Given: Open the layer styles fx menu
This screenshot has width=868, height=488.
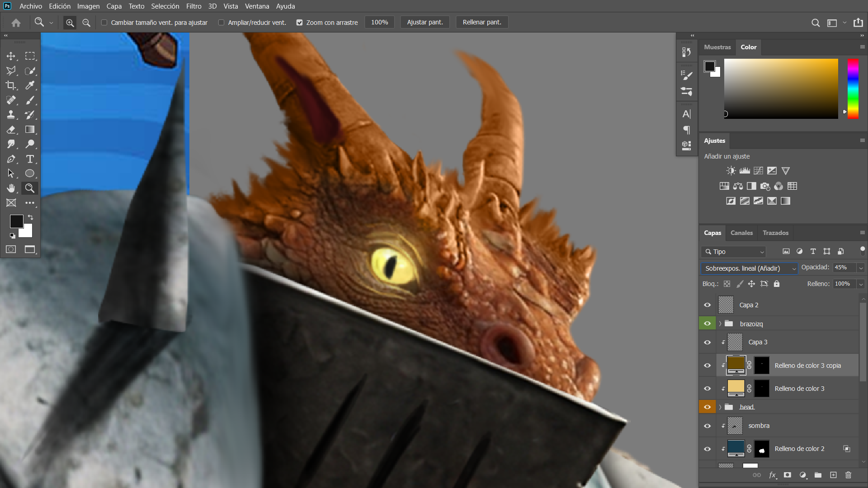Looking at the screenshot, I should point(773,475).
